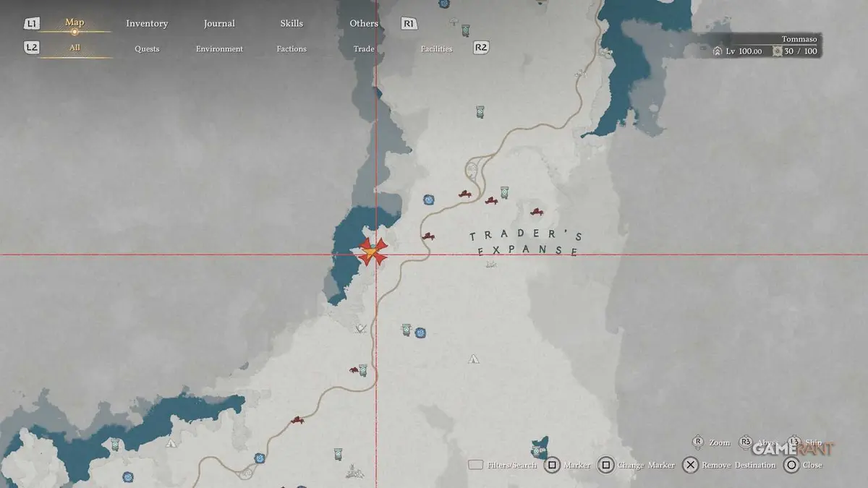Select the blue swirl icon northwest of TRADER'S label

[x=429, y=199]
